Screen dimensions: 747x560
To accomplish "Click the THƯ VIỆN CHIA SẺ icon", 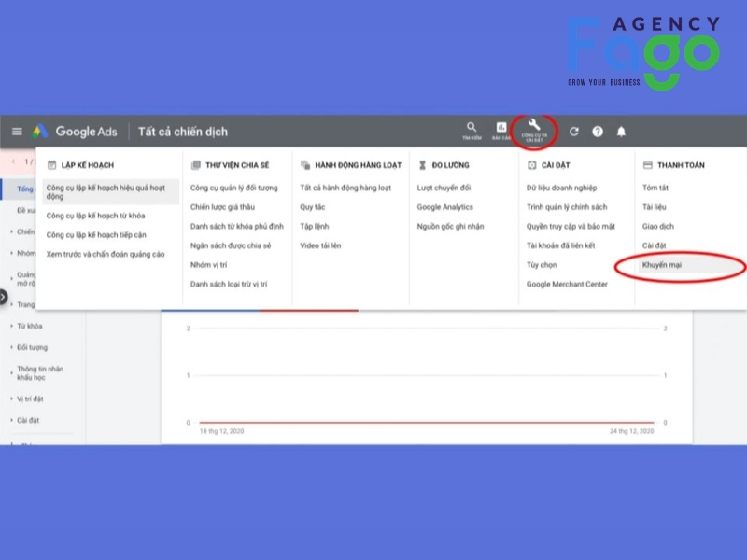I will pyautogui.click(x=196, y=165).
